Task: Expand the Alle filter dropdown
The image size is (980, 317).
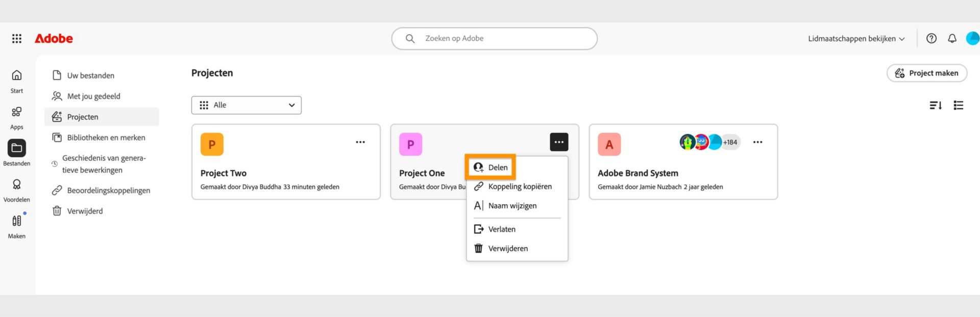Action: point(246,105)
